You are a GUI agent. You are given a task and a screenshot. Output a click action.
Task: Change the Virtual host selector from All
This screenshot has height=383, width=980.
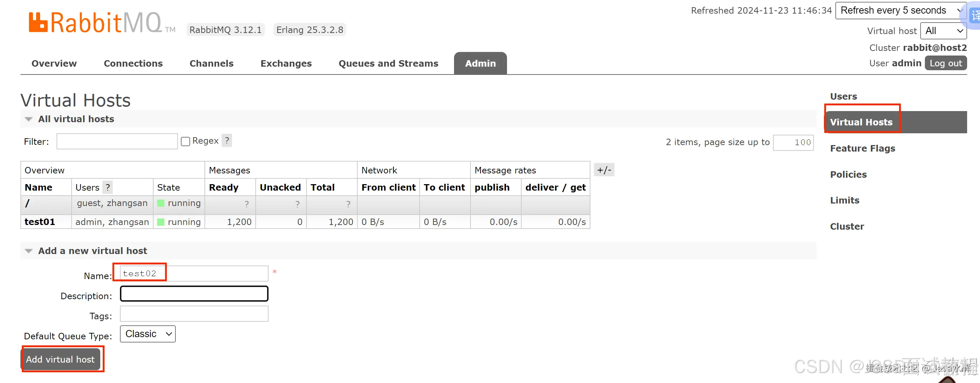pos(943,31)
